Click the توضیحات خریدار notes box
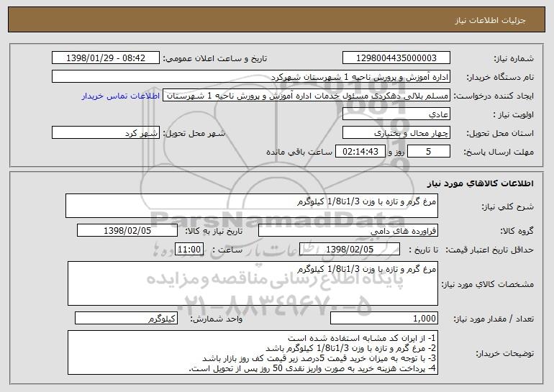This screenshot has width=554, height=392. pyautogui.click(x=253, y=352)
